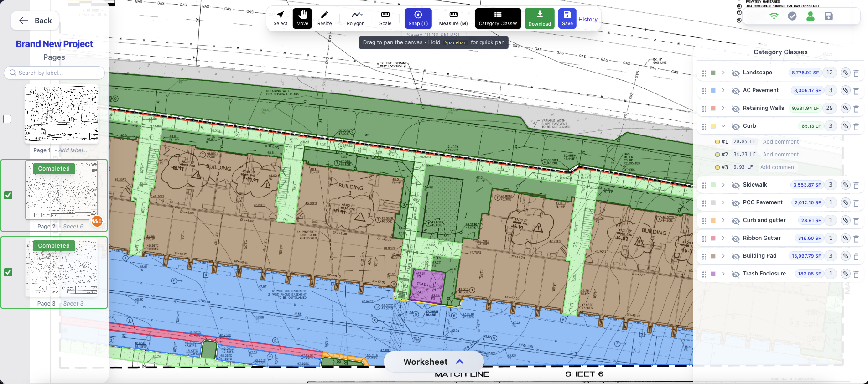Click the Search by label field
The height and width of the screenshot is (384, 868).
tap(54, 73)
